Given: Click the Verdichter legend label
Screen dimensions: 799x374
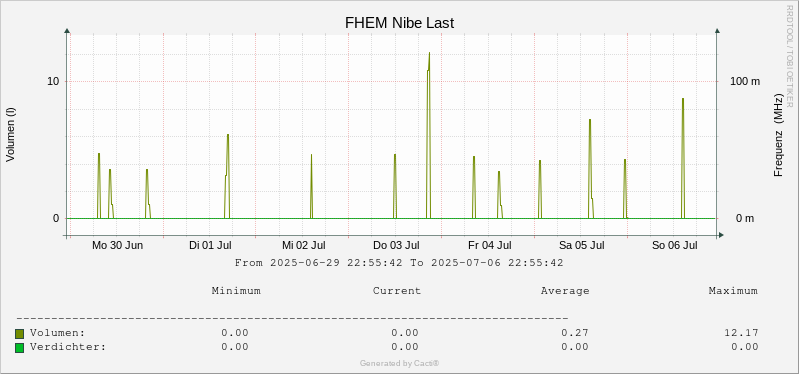Looking at the screenshot, I should point(68,347).
